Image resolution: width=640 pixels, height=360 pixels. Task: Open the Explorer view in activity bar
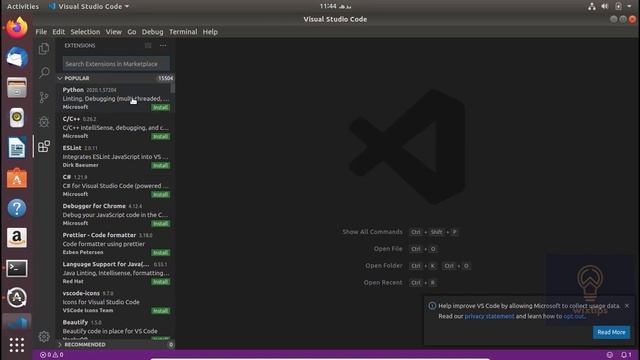click(44, 49)
